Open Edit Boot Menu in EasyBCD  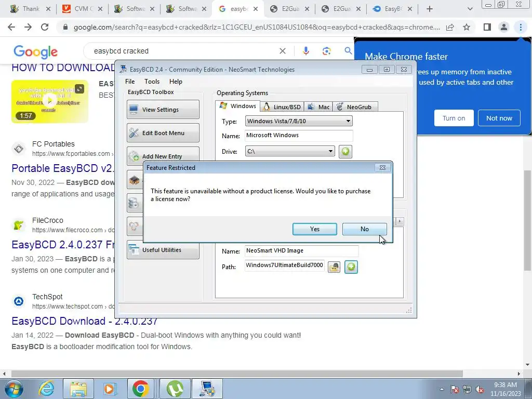[x=163, y=132]
